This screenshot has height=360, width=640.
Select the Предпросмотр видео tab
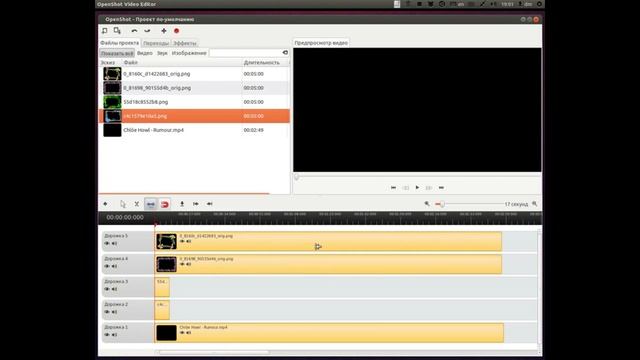(321, 42)
